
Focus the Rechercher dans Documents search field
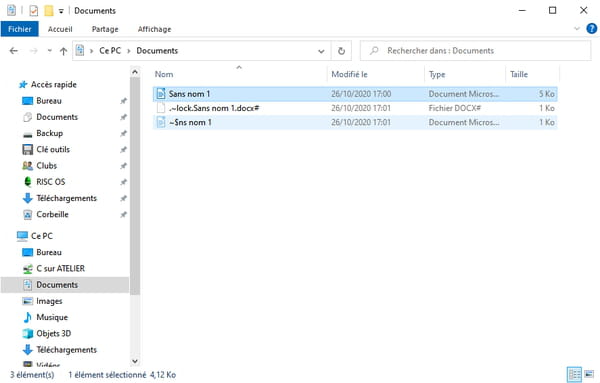(x=476, y=51)
